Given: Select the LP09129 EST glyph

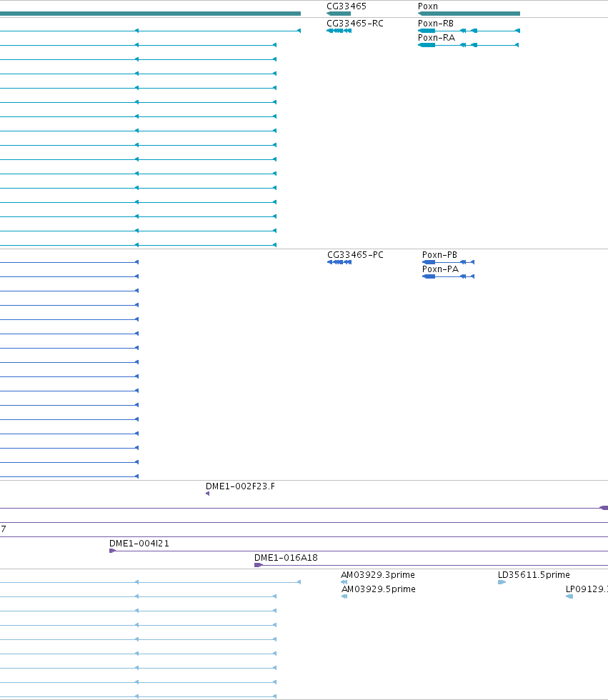Looking at the screenshot, I should (x=569, y=596).
